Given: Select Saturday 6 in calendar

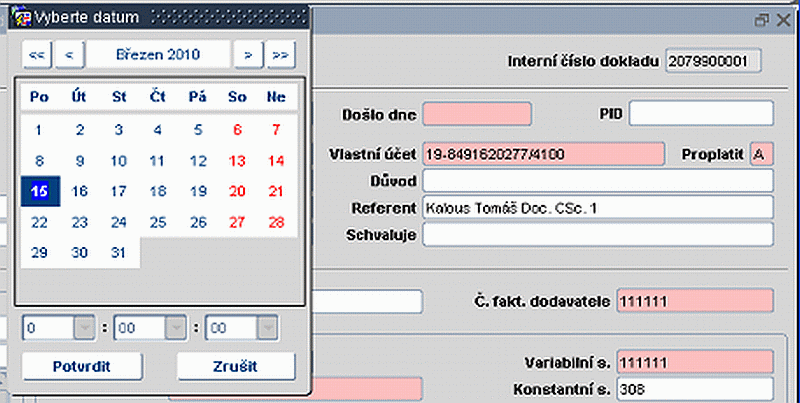Looking at the screenshot, I should [x=237, y=130].
